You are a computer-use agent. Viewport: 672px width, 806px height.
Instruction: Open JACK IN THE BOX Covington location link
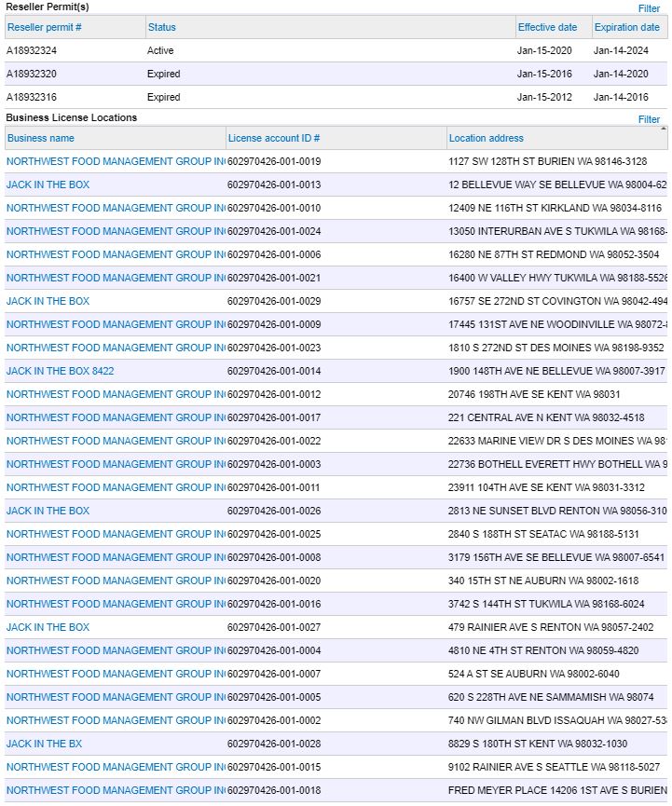coord(48,301)
